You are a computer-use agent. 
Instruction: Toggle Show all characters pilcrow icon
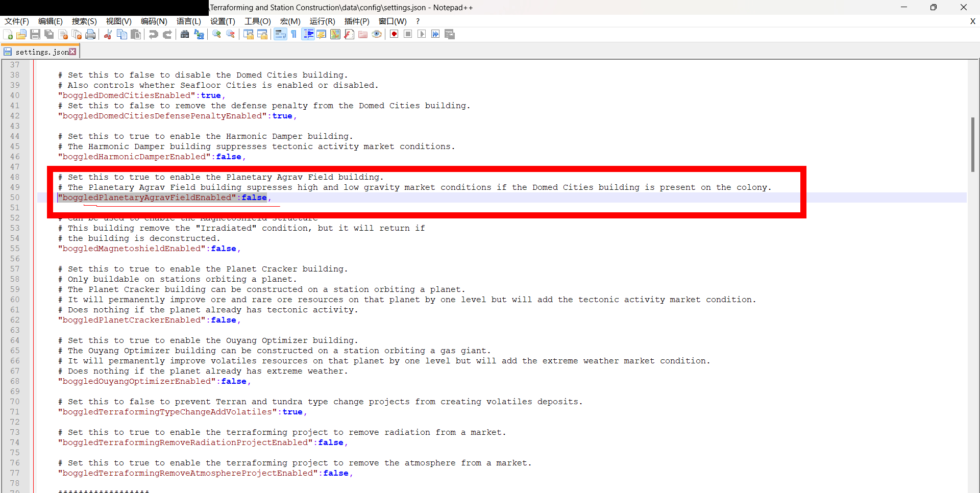point(294,34)
